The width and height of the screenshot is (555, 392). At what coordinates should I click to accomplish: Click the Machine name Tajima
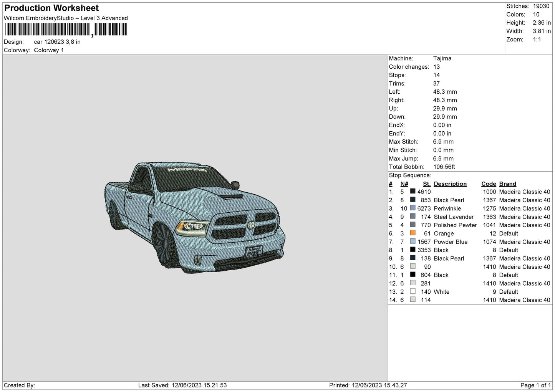442,58
